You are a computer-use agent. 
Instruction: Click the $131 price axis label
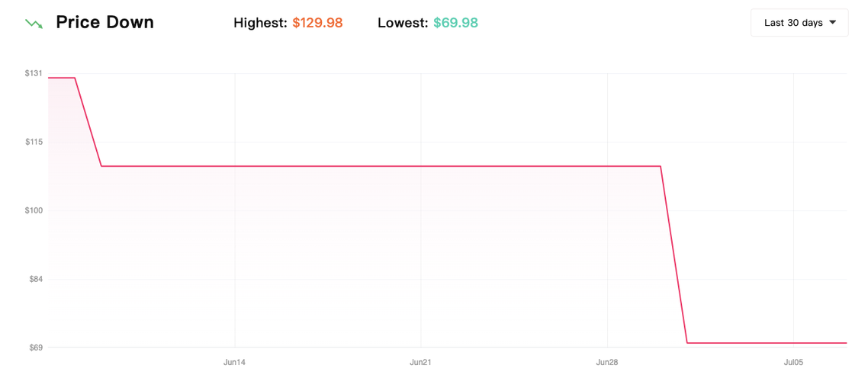coord(34,73)
